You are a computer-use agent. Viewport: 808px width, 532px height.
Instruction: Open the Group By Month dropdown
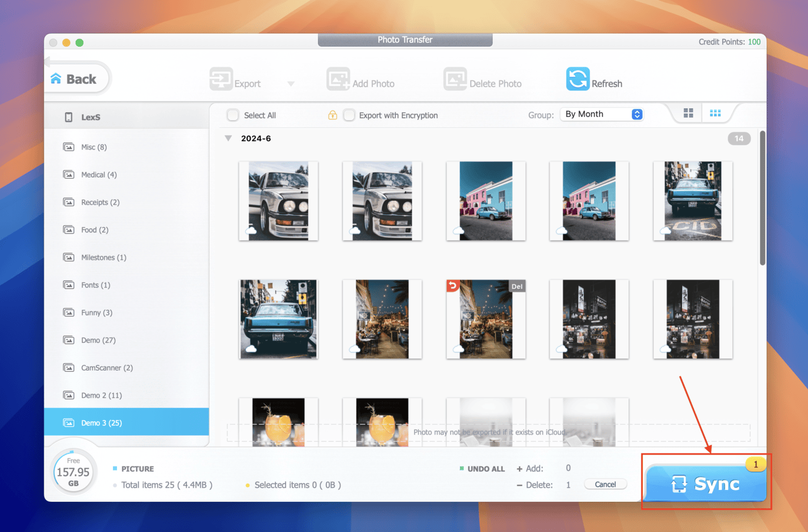pos(602,114)
